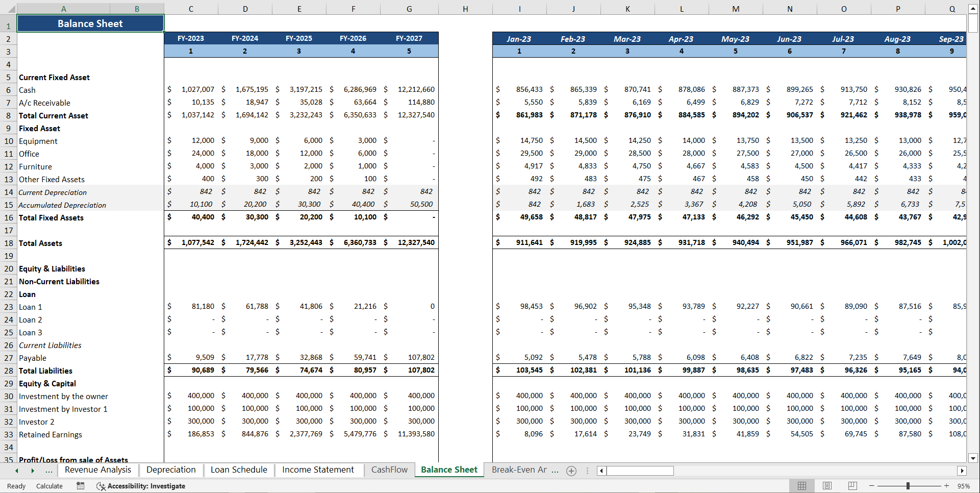Select the Balance Sheet title cell
The image size is (980, 493).
(90, 23)
